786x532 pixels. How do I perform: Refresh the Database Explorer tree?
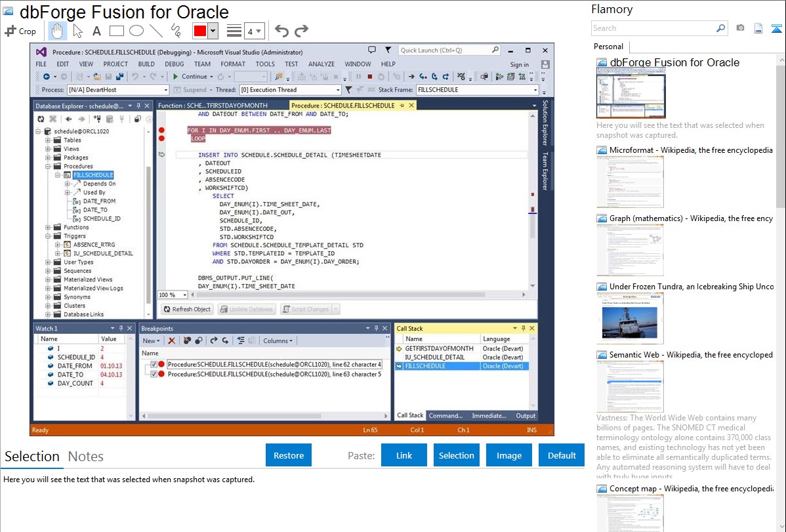(41, 119)
